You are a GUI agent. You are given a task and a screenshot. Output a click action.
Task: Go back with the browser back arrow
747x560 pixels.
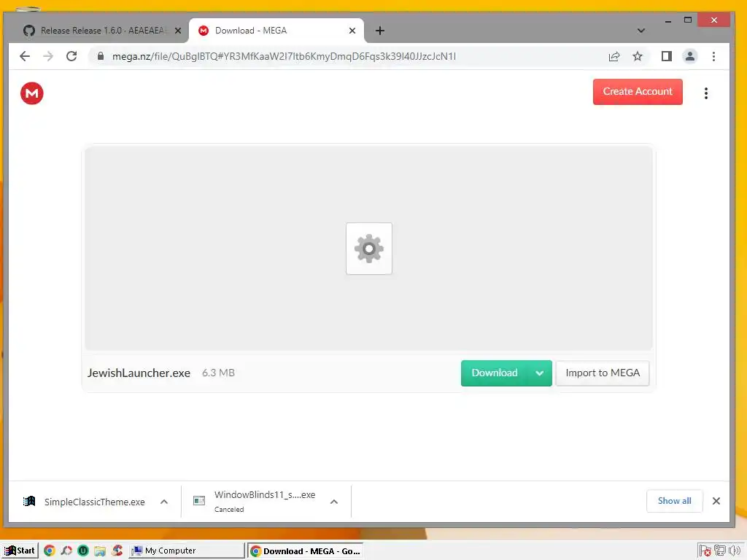(25, 56)
